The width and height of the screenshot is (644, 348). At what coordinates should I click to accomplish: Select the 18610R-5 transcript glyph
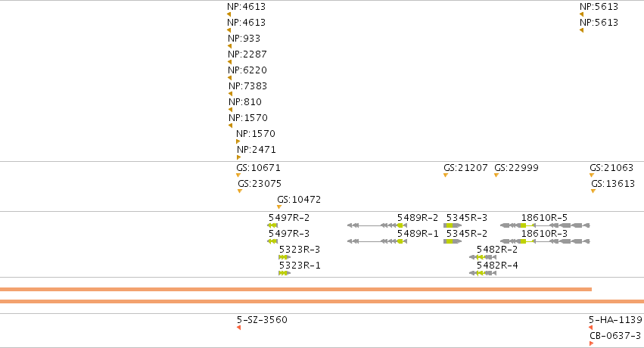click(x=545, y=225)
